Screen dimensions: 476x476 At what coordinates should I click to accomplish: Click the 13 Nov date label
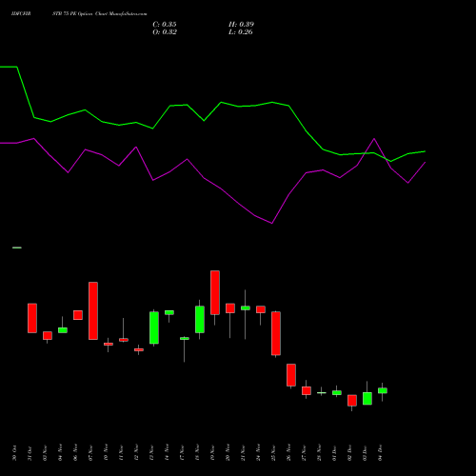pos(151,453)
